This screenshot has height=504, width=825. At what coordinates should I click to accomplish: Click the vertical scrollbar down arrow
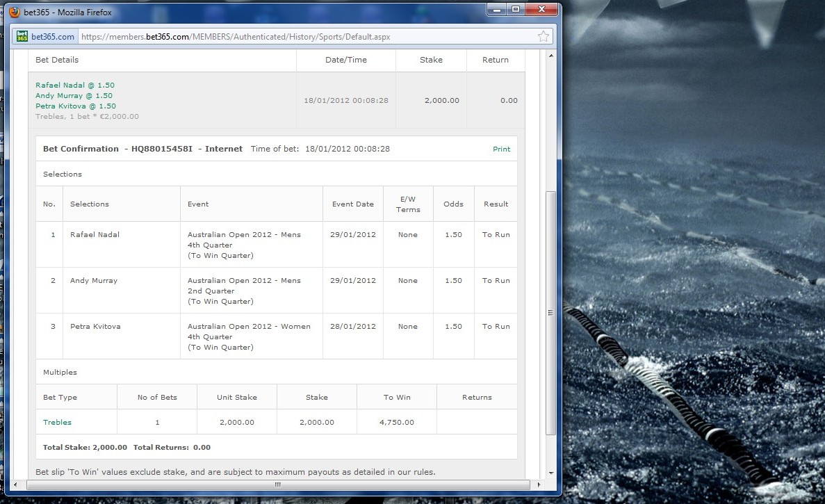click(x=551, y=473)
